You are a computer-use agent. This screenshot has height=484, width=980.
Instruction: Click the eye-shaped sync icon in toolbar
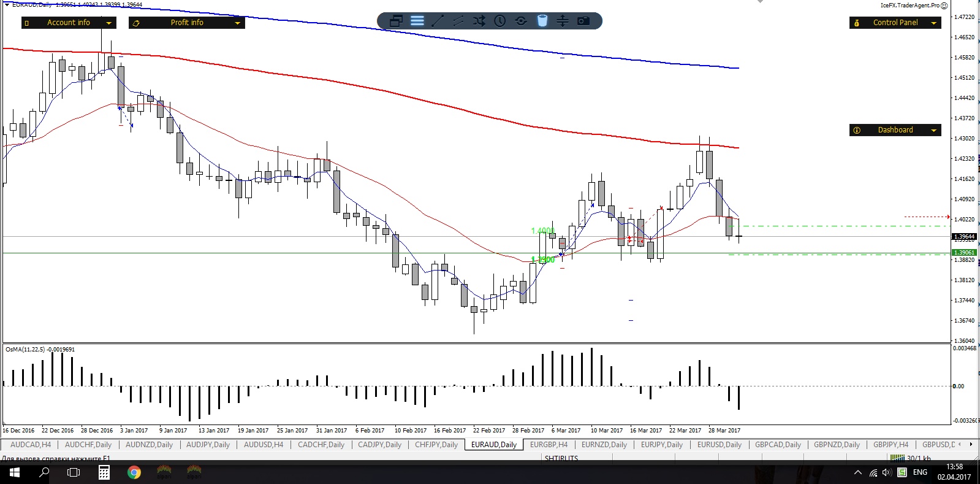tap(521, 21)
